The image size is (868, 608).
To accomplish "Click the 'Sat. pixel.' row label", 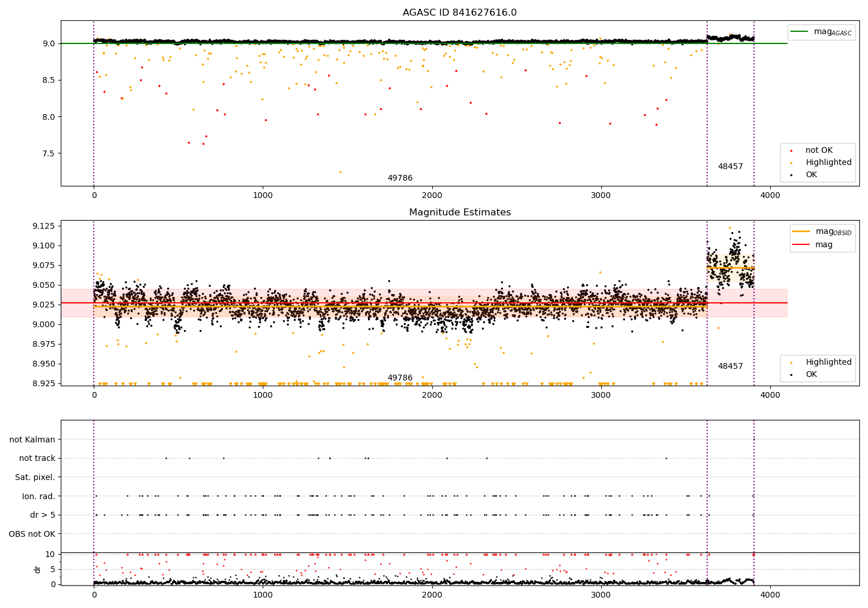I will pyautogui.click(x=35, y=478).
